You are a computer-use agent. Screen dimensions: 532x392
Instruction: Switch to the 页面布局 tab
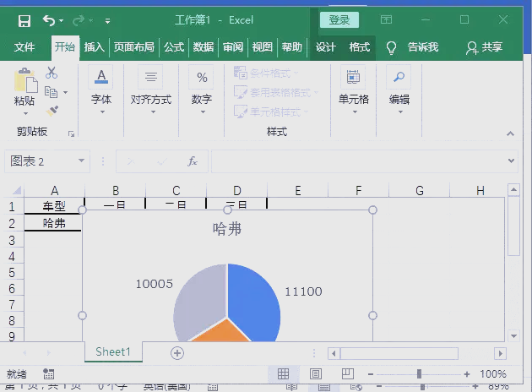click(x=134, y=46)
